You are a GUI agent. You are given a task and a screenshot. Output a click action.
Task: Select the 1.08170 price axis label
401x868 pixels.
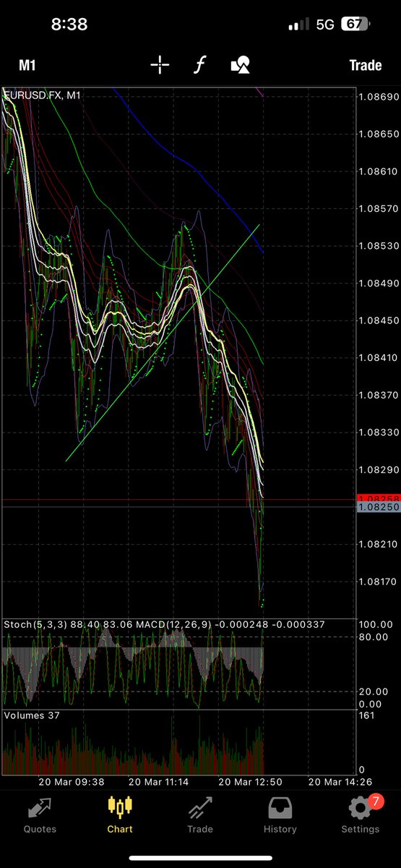(x=378, y=581)
